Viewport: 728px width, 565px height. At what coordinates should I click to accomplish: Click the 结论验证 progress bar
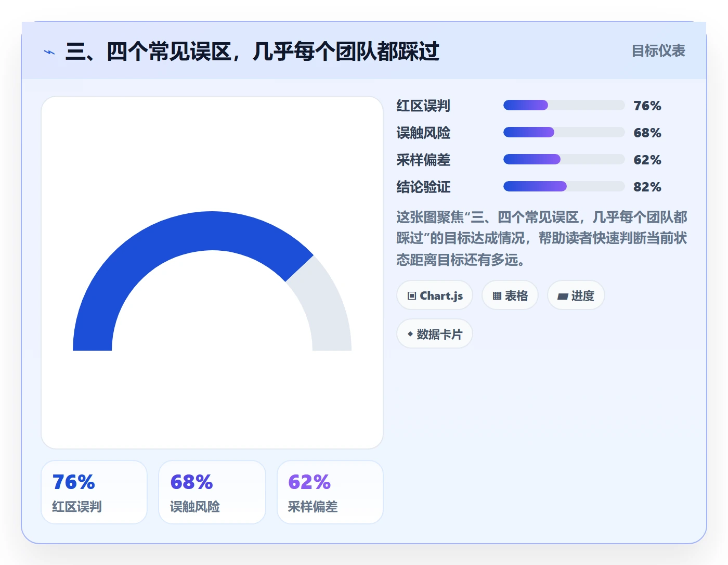click(564, 186)
